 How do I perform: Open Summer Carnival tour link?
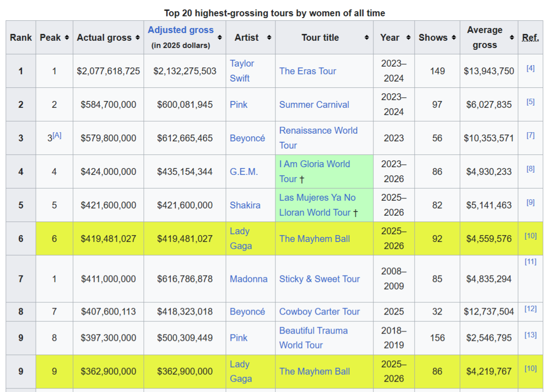(314, 105)
